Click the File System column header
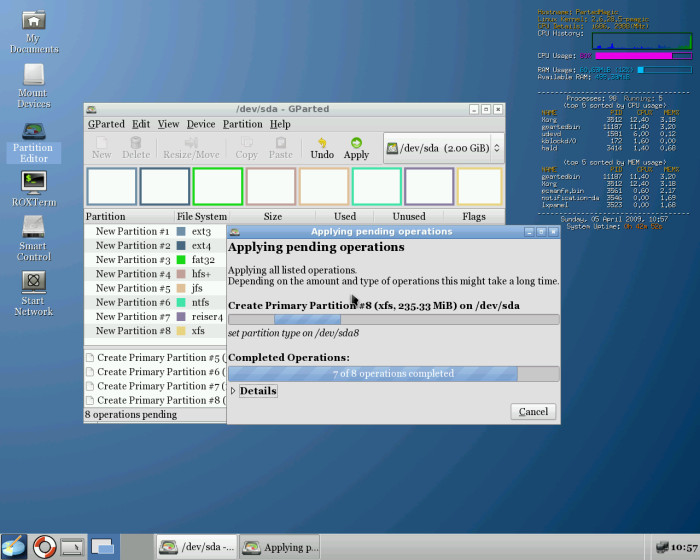The width and height of the screenshot is (700, 560). (x=201, y=217)
